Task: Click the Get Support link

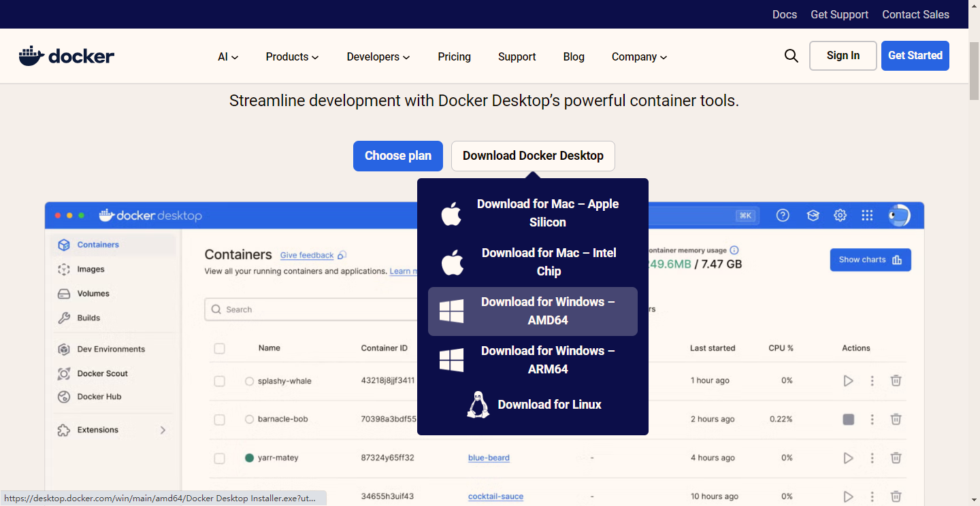Action: pyautogui.click(x=839, y=14)
